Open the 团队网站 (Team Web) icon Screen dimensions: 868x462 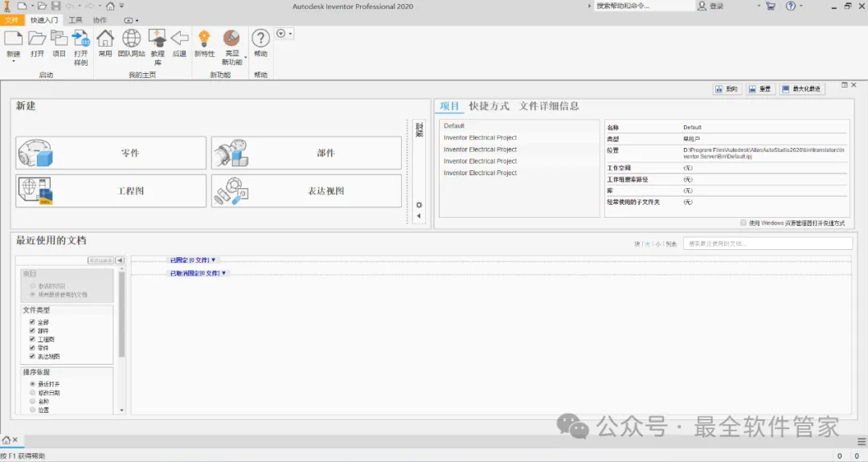(131, 39)
